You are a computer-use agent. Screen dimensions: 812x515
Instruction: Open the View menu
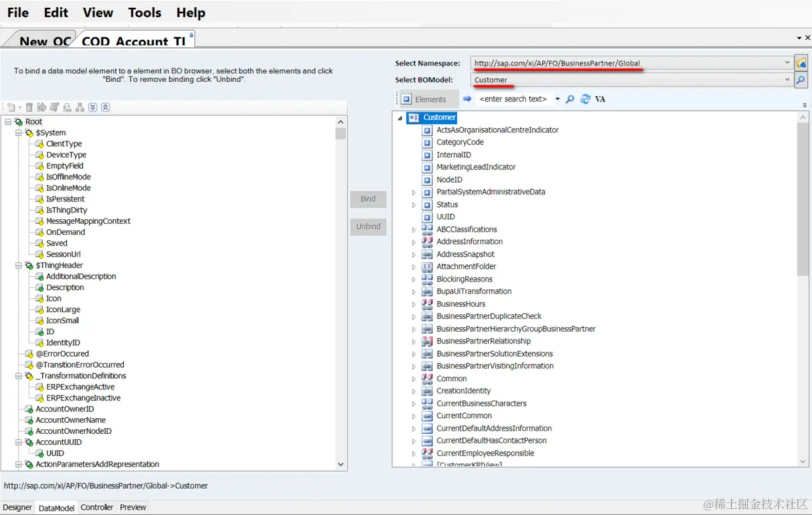[x=98, y=12]
